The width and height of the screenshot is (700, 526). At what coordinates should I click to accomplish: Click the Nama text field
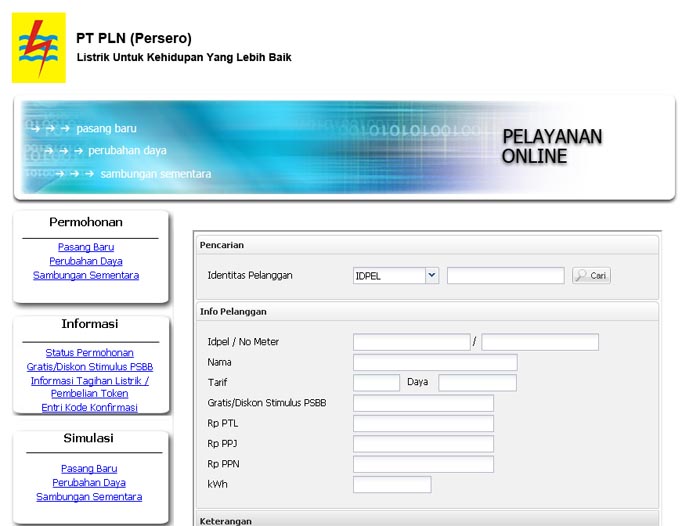pyautogui.click(x=435, y=362)
